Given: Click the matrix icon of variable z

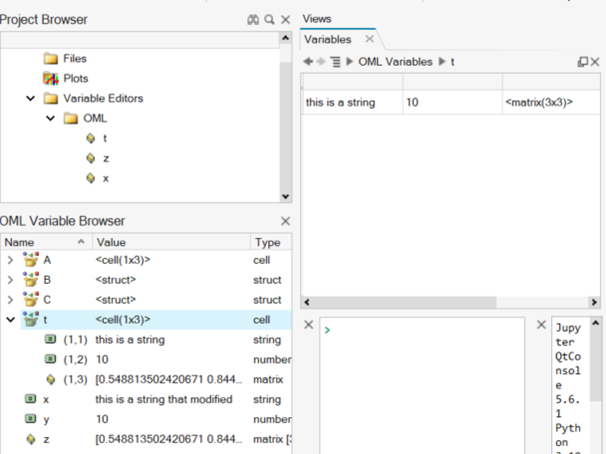Looking at the screenshot, I should pos(30,439).
